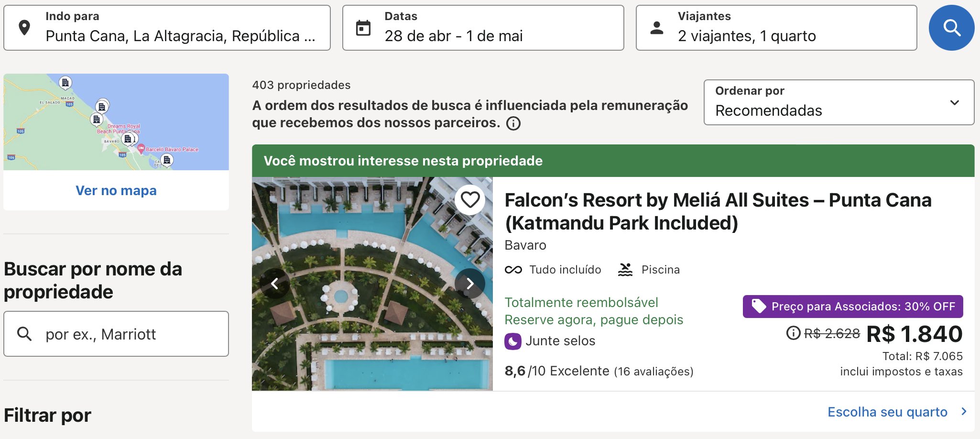Click the calendar icon in Datas
Image resolution: width=980 pixels, height=439 pixels.
[363, 28]
